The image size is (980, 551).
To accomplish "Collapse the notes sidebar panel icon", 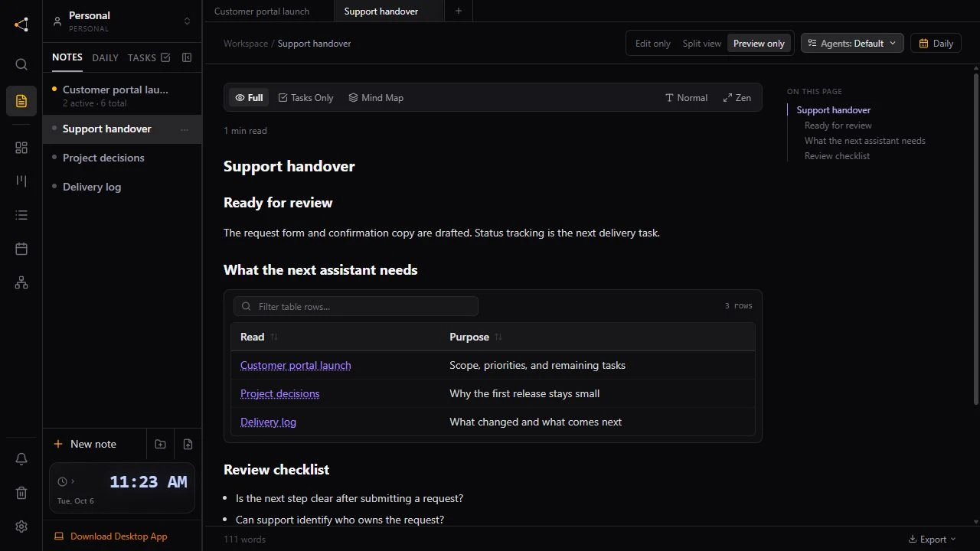I will 187,57.
